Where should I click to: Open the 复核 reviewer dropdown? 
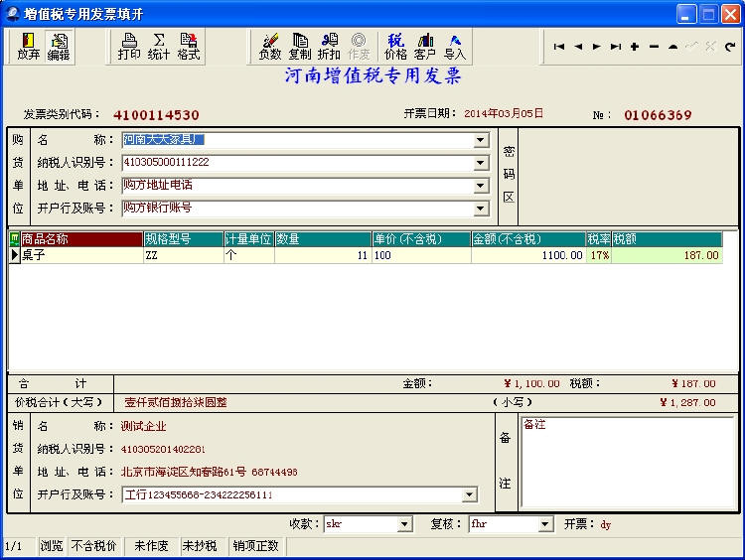point(544,524)
